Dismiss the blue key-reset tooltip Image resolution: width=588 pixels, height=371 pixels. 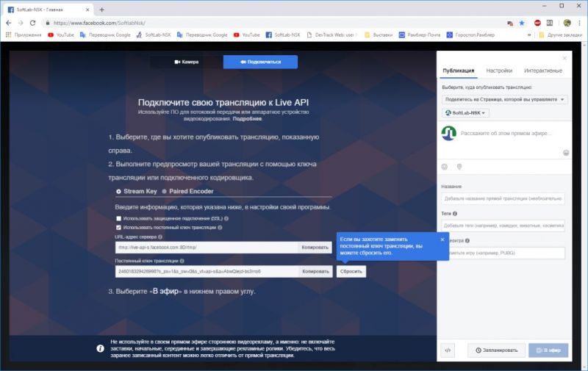click(x=442, y=239)
